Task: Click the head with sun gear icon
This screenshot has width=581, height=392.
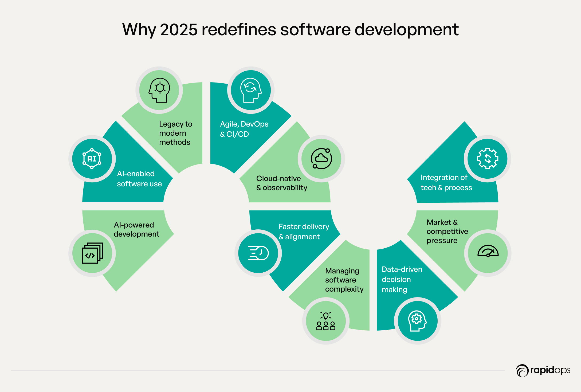Action: 159,90
